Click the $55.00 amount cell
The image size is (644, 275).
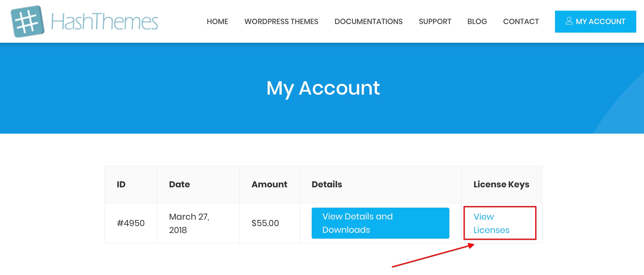[265, 223]
